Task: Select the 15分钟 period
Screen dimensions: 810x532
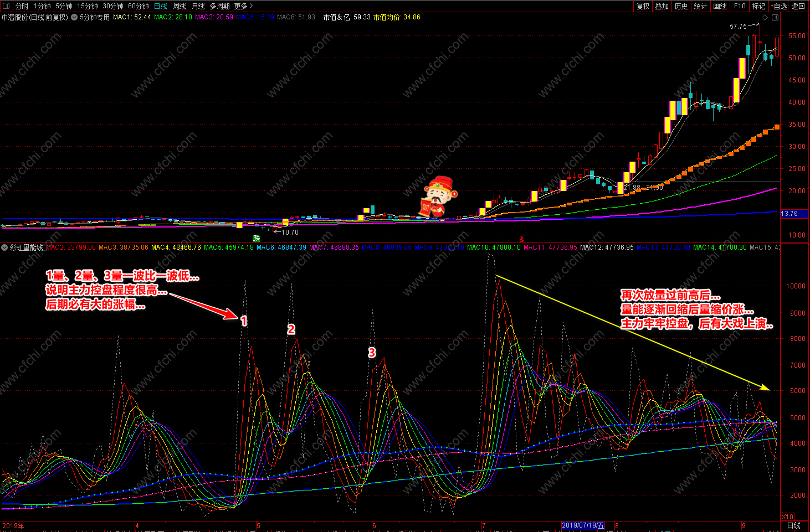Action: point(88,6)
